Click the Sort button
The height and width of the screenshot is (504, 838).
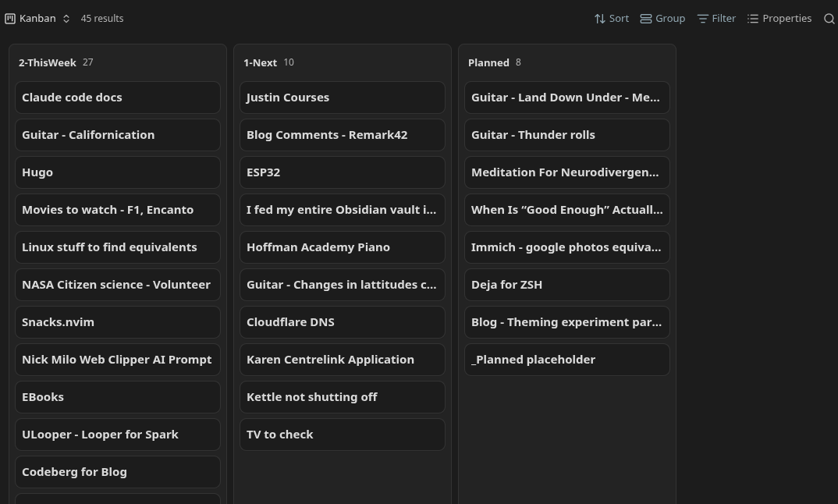[x=612, y=19]
